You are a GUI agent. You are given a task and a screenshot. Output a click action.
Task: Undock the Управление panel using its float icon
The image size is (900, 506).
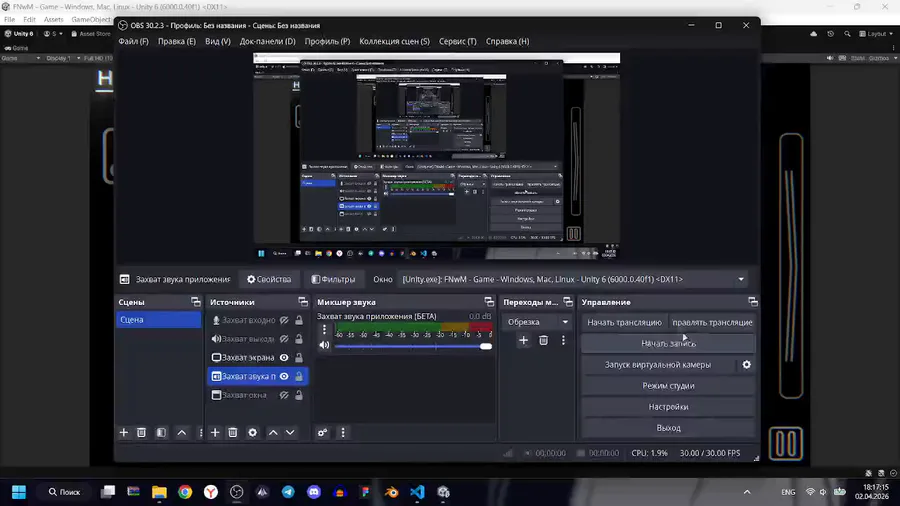752,302
